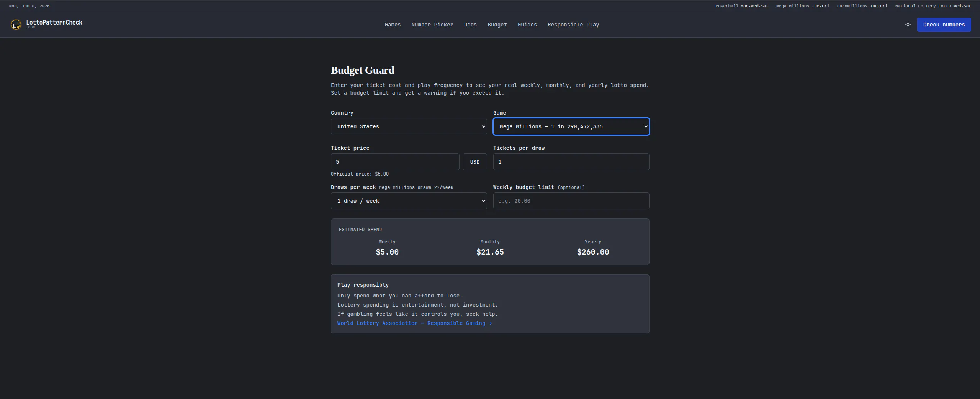Click the date Mon, Jun 8, 2026
This screenshot has width=980, height=399.
pyautogui.click(x=29, y=6)
